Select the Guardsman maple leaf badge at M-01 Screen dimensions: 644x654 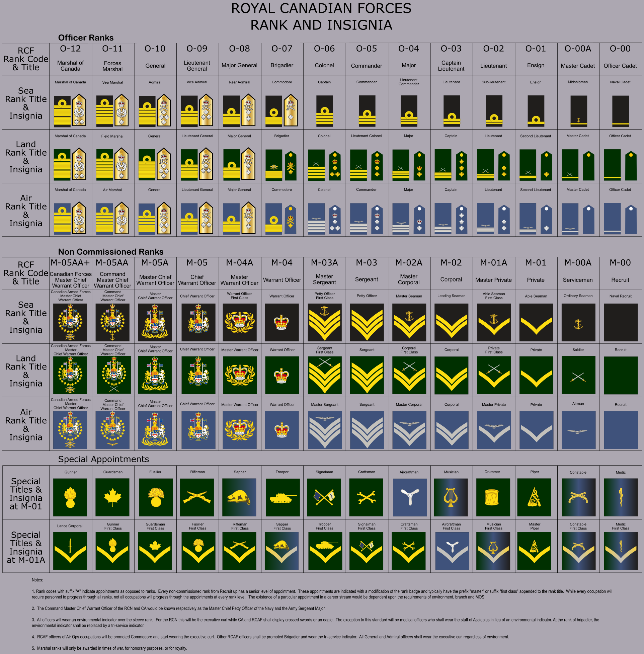click(x=112, y=497)
